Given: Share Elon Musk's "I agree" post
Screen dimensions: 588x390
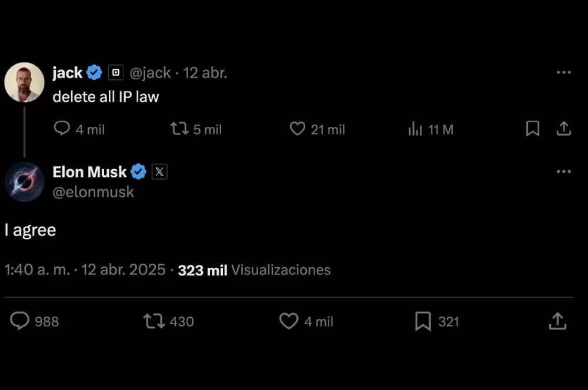Looking at the screenshot, I should tap(557, 321).
